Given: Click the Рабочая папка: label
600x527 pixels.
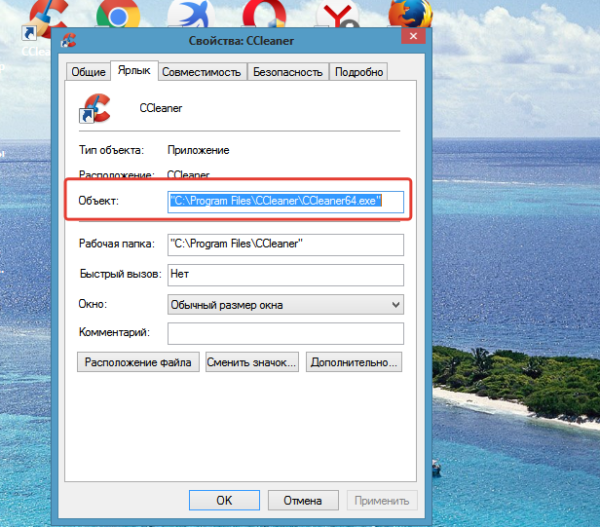Looking at the screenshot, I should 117,244.
